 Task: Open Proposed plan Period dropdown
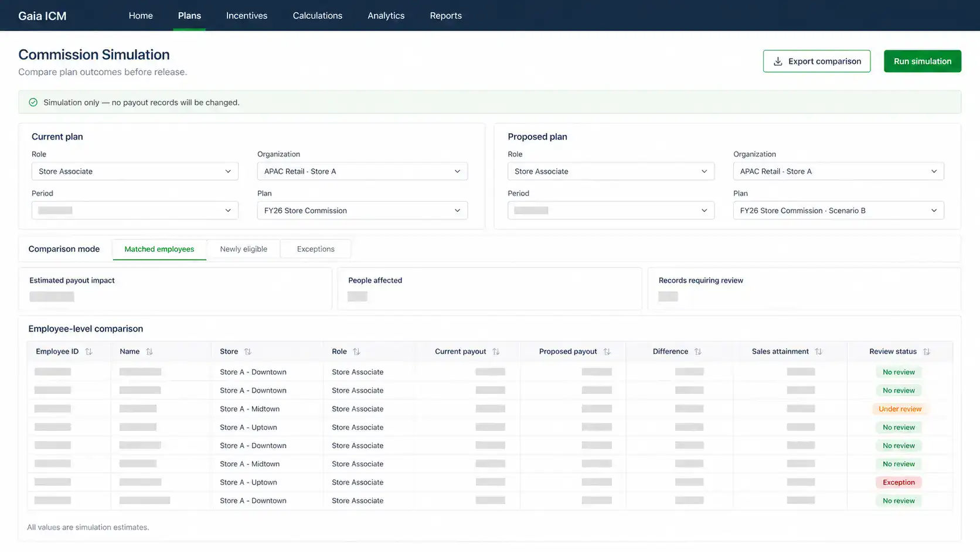pyautogui.click(x=611, y=211)
